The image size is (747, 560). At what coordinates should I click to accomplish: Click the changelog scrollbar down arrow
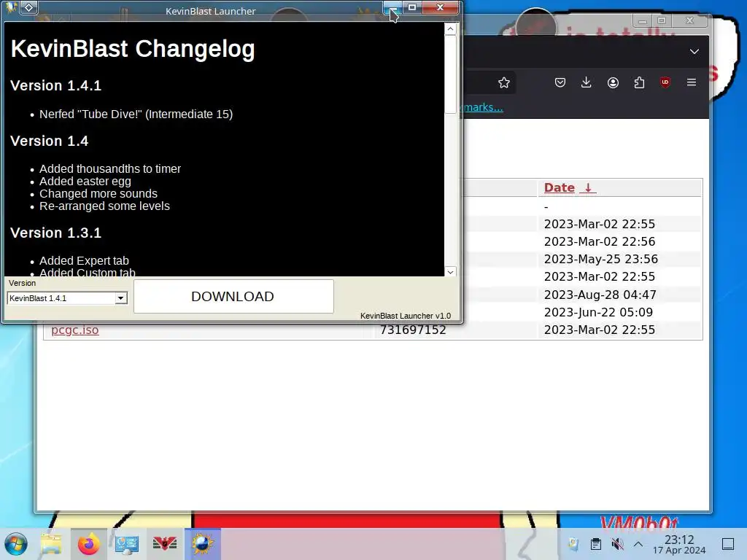click(x=450, y=271)
